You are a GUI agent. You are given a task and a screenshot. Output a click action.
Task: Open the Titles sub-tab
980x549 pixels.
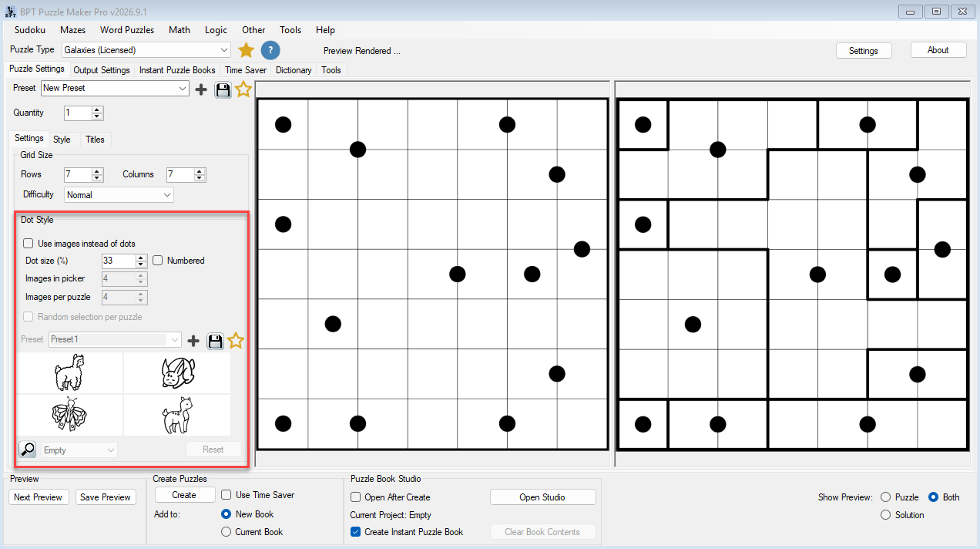[x=96, y=140]
